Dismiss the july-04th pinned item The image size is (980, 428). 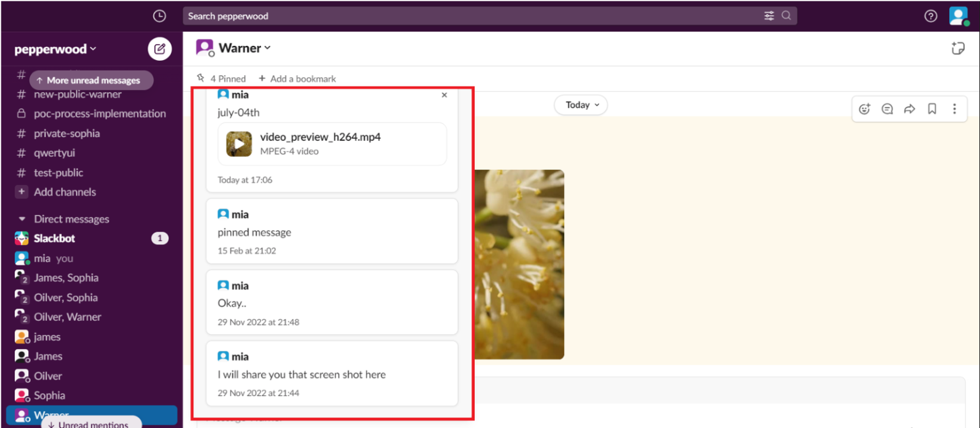[x=444, y=94]
